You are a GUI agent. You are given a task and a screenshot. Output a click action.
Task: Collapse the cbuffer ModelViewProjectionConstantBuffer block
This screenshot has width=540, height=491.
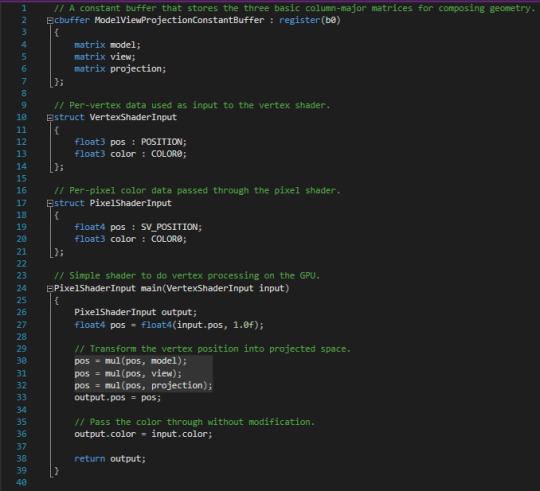point(50,21)
